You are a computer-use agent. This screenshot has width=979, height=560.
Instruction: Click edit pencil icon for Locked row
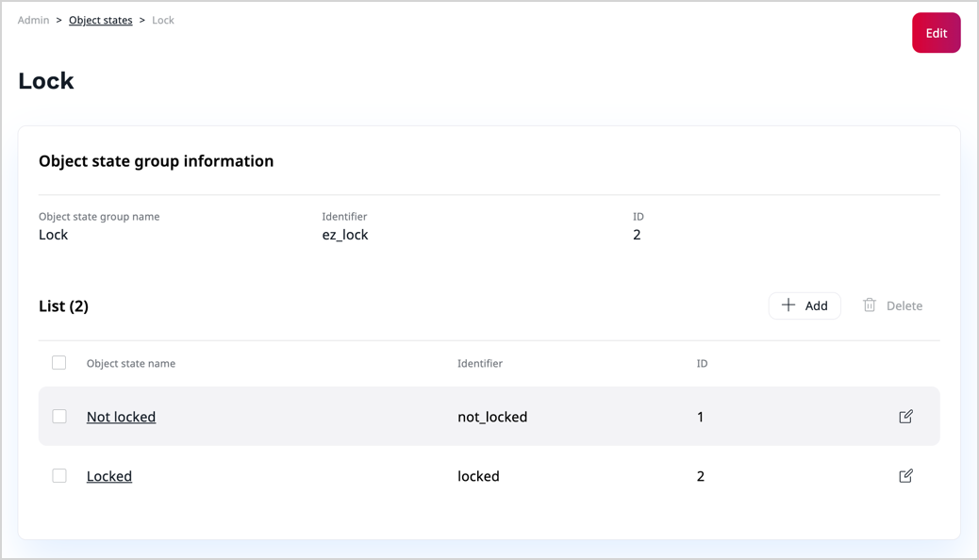pyautogui.click(x=905, y=476)
